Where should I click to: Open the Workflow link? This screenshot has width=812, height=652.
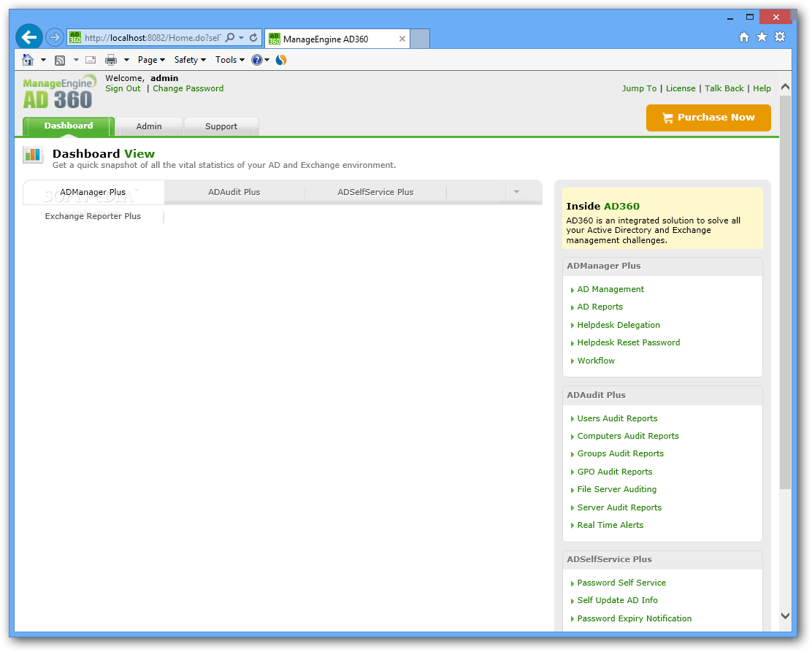[596, 361]
